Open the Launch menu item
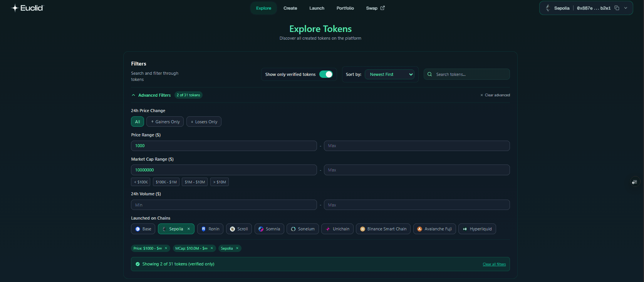 point(317,8)
